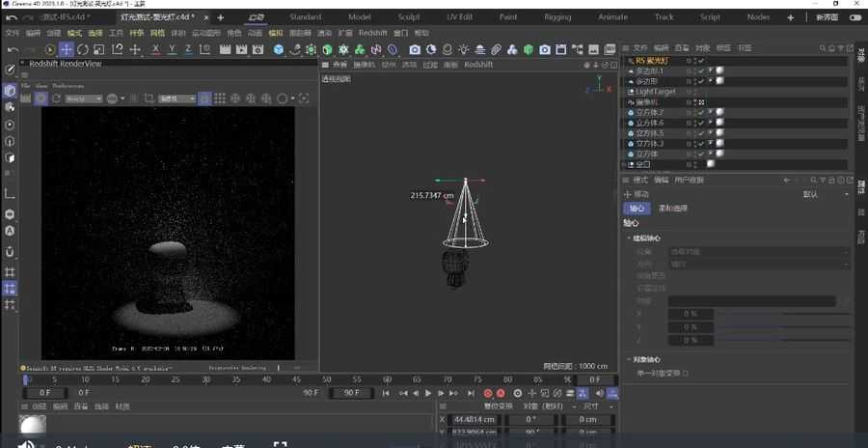Screen dimensions: 868x448
Task: Toggle enable checkmark for cube 6 row
Action: click(701, 123)
